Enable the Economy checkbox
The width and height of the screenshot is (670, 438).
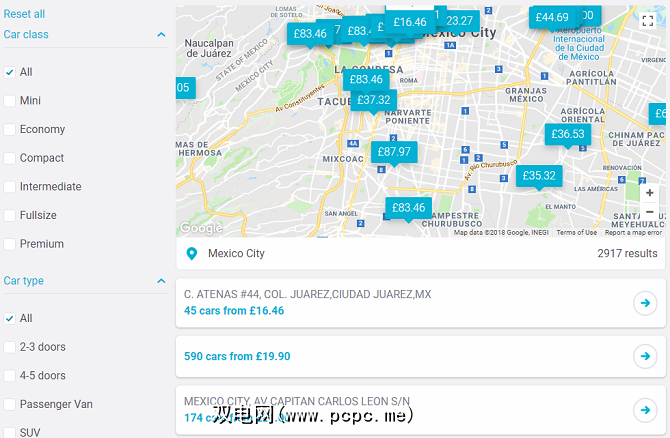(x=9, y=129)
